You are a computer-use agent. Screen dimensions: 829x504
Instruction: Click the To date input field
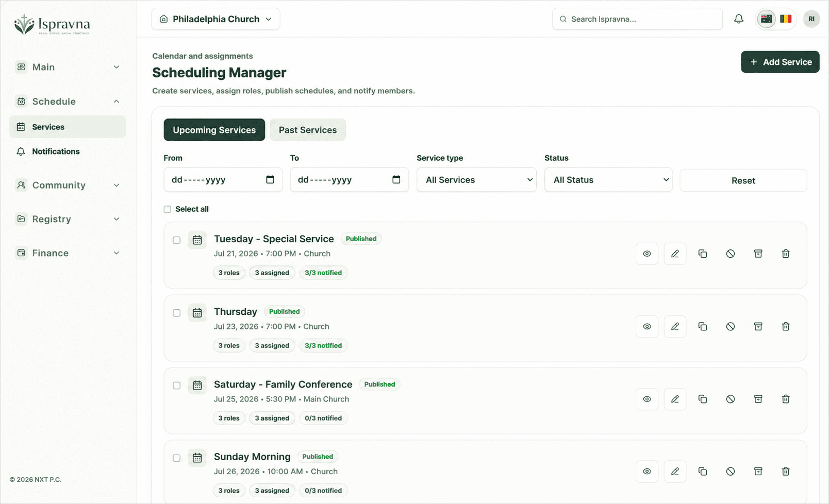(349, 180)
